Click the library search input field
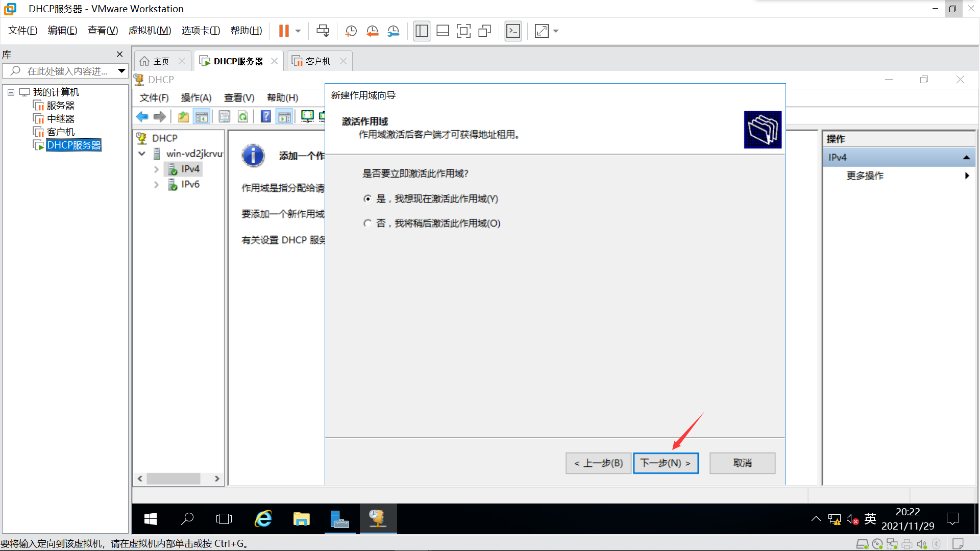 [66, 71]
